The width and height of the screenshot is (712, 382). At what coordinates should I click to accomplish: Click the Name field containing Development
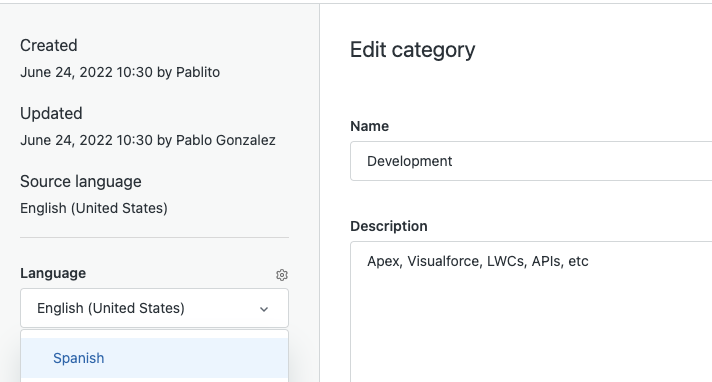[531, 161]
